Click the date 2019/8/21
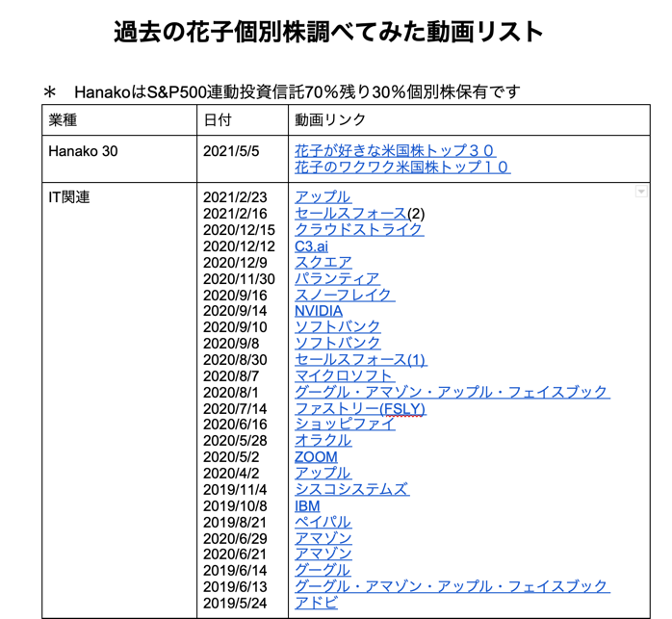 tap(235, 522)
